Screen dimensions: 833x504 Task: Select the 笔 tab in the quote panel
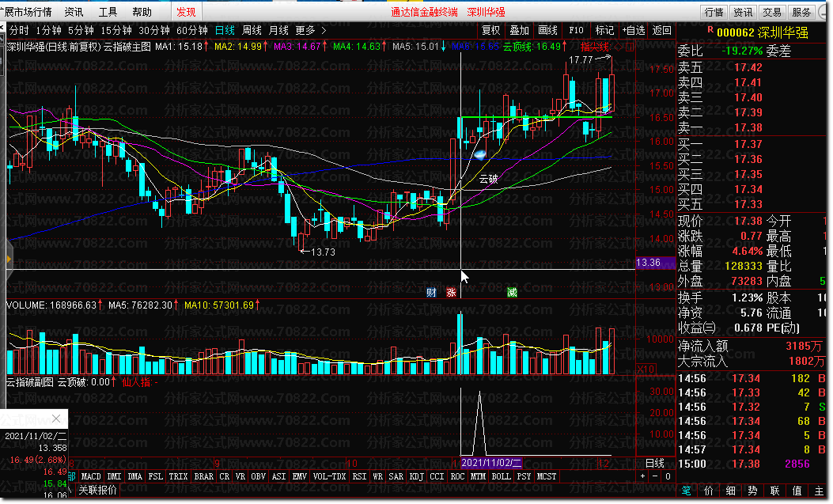687,491
